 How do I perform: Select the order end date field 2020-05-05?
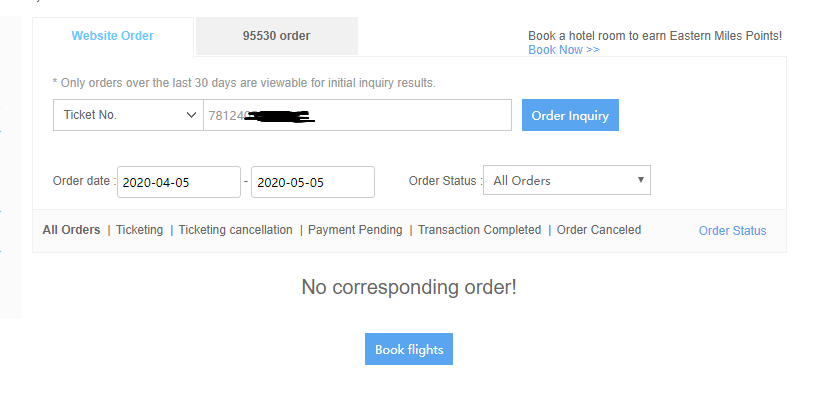pyautogui.click(x=313, y=182)
